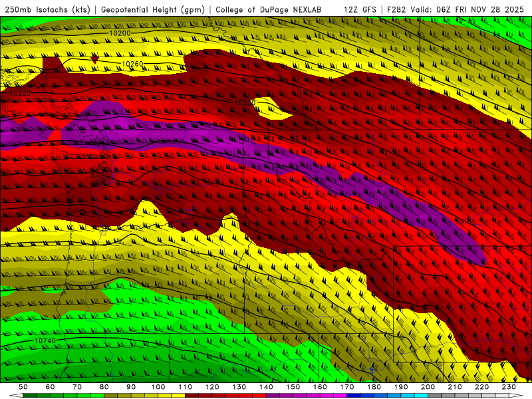Click the 10260 height contour label
This screenshot has width=532, height=399.
[x=132, y=64]
